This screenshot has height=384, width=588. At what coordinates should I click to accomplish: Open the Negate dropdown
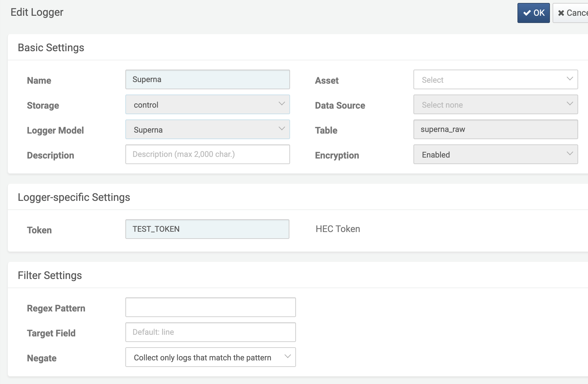coord(211,357)
